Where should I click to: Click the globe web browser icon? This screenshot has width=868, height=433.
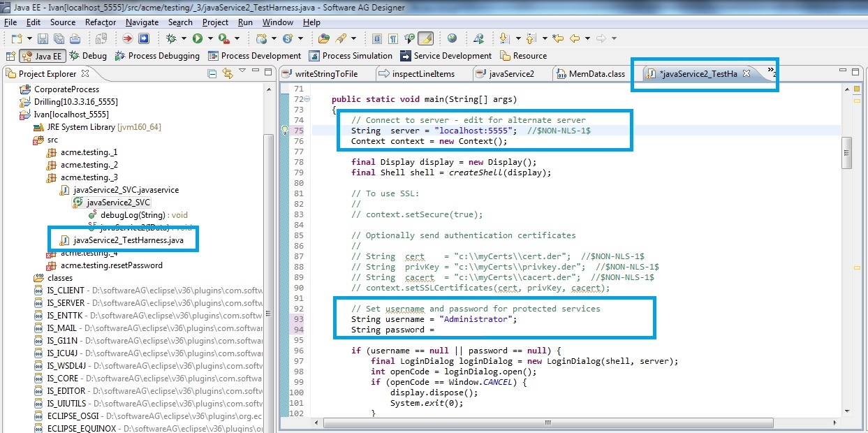tap(452, 38)
